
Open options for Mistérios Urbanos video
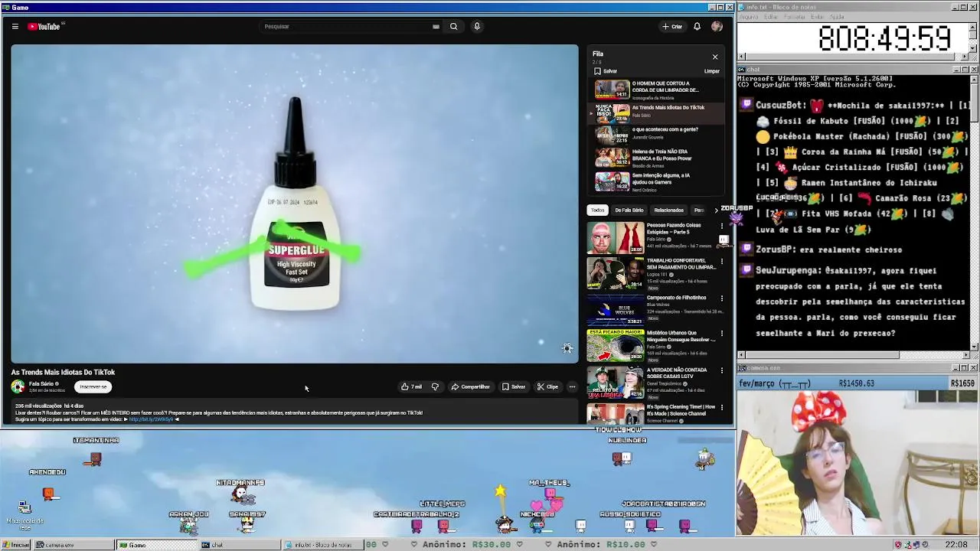click(721, 334)
